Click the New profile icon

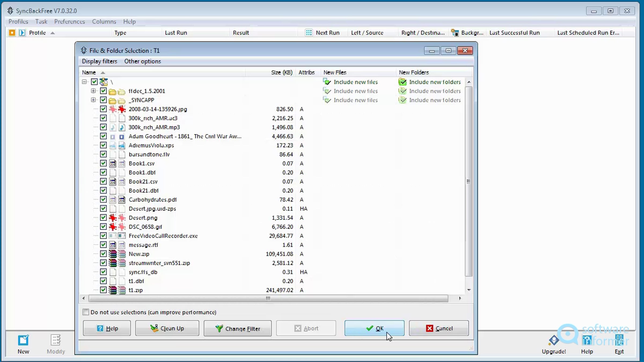23,341
